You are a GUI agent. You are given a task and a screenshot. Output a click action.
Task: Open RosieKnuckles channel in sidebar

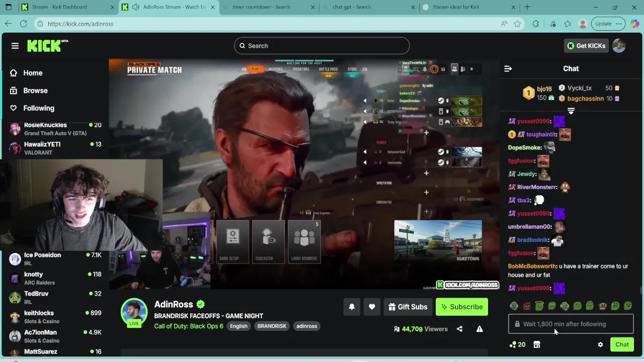click(x=55, y=129)
